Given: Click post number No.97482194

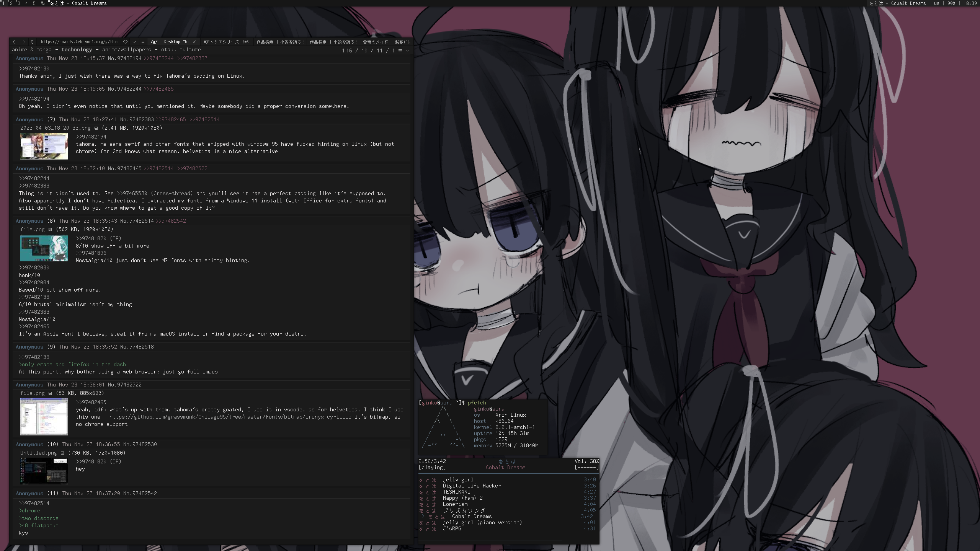Looking at the screenshot, I should pos(124,59).
